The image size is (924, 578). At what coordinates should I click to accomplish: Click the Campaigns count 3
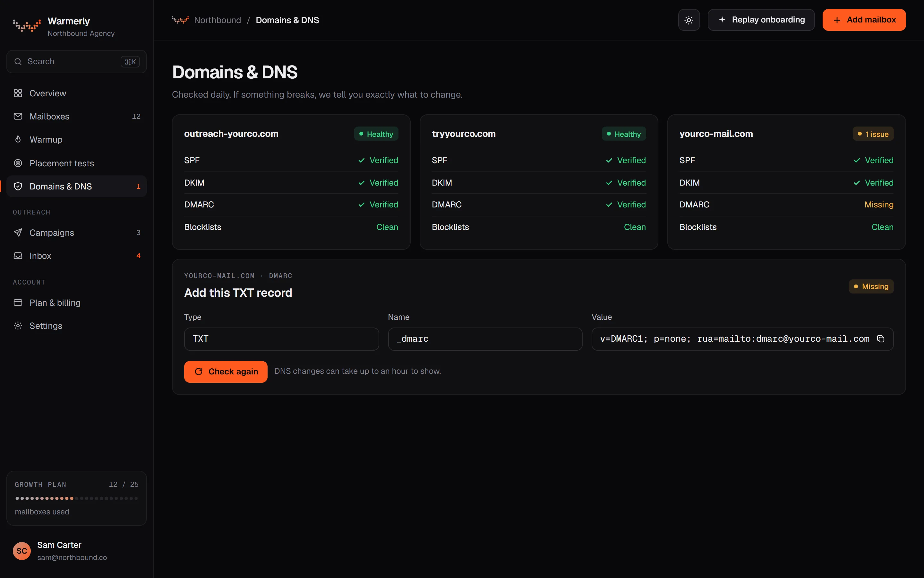coord(138,232)
